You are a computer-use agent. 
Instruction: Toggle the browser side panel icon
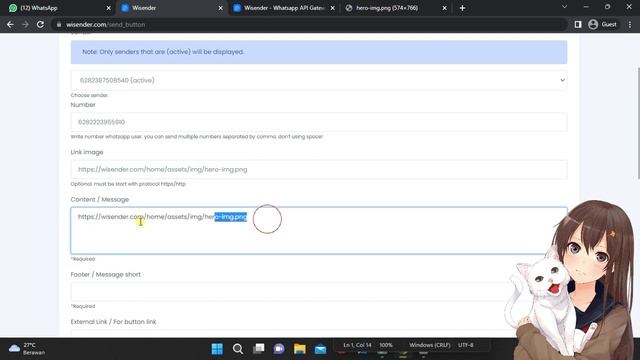pyautogui.click(x=578, y=24)
